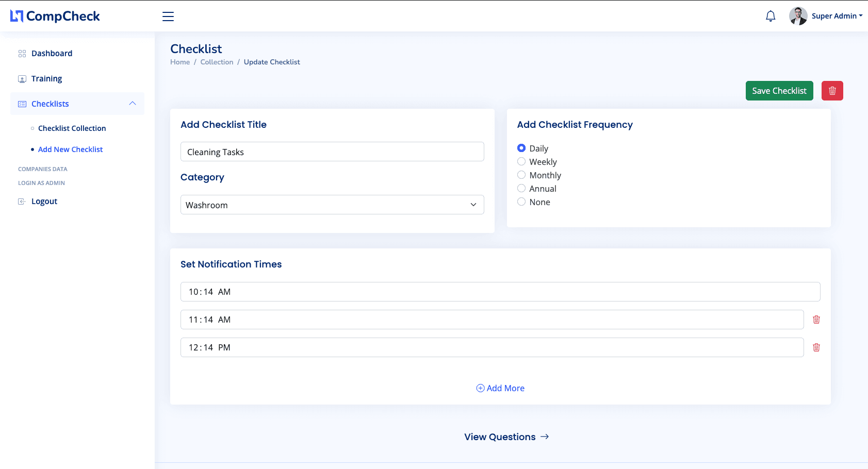This screenshot has width=868, height=469.
Task: Click the Add More link
Action: 500,388
